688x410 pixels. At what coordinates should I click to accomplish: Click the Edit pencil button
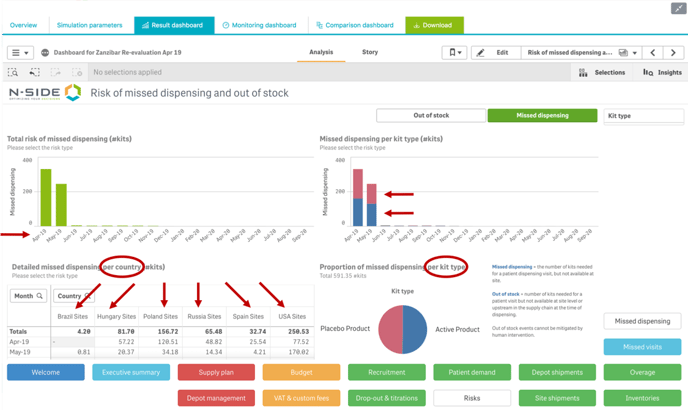[493, 53]
